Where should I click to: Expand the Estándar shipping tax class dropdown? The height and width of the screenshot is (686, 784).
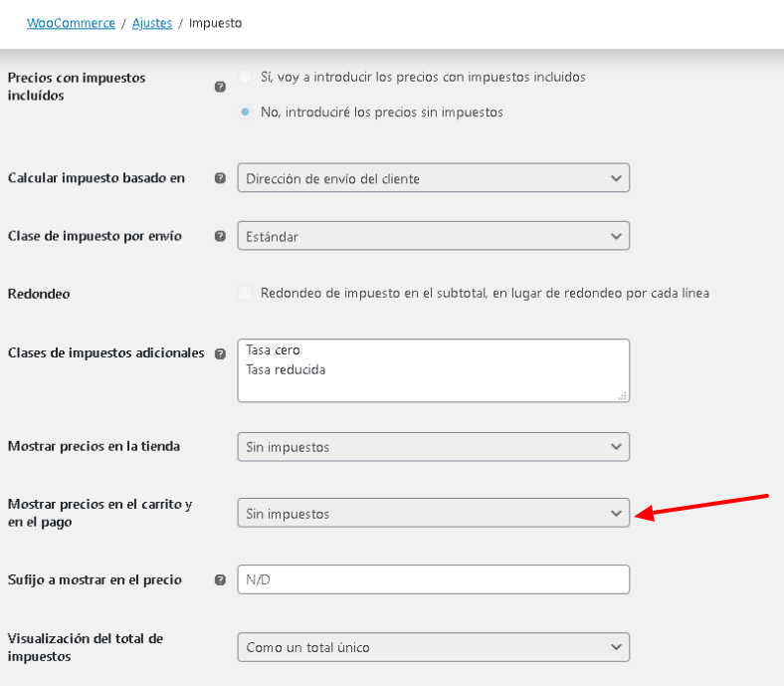434,236
